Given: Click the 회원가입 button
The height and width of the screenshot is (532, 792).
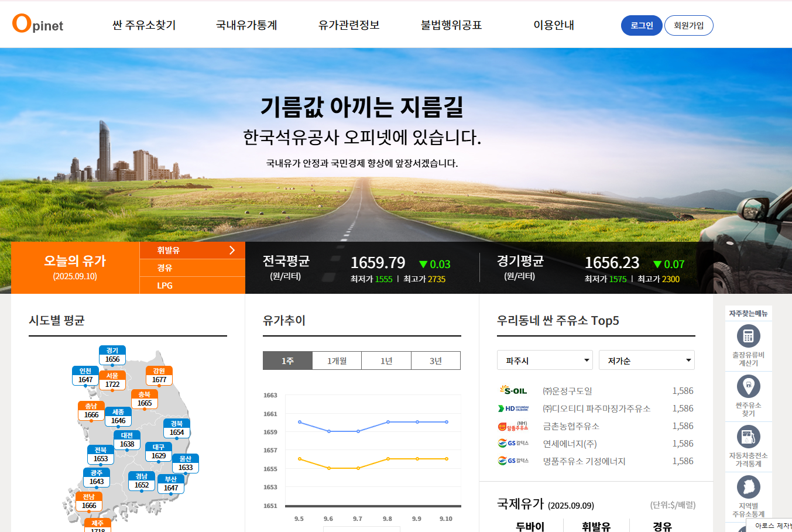Looking at the screenshot, I should [688, 25].
